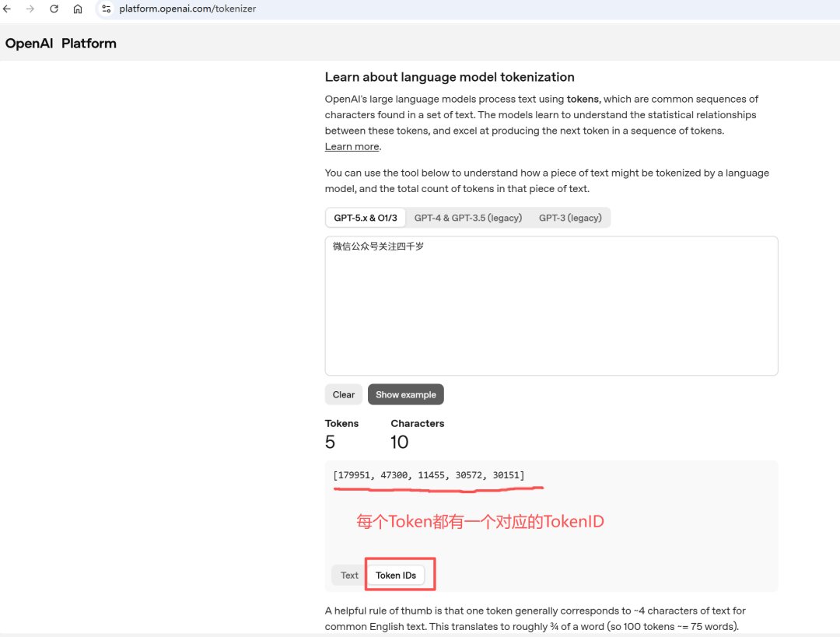Screen dimensions: 840x637
Task: Go back using the browser back arrow
Action: pyautogui.click(x=7, y=9)
